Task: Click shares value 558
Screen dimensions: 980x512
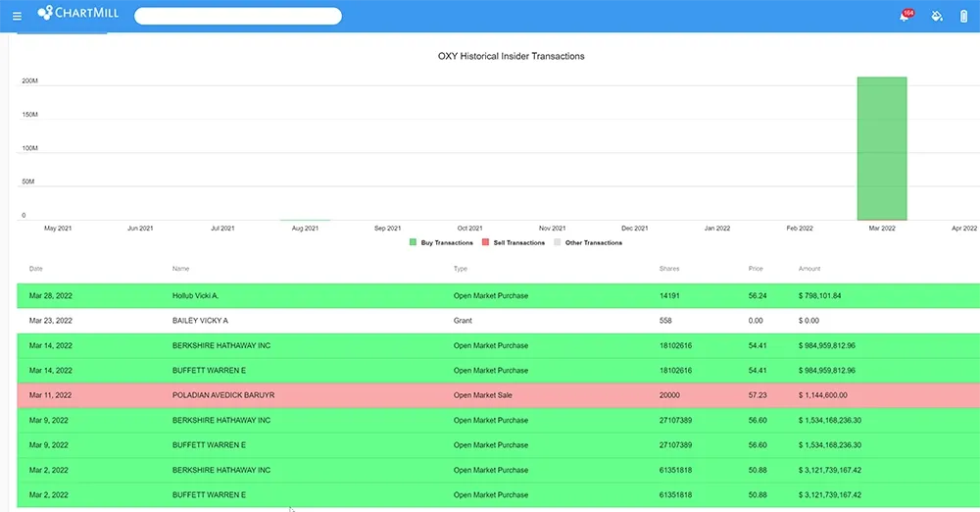Action: tap(665, 321)
